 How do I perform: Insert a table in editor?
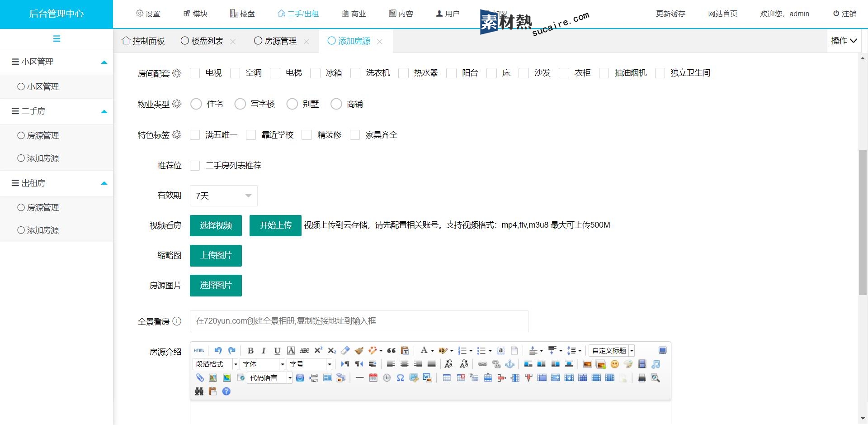click(x=447, y=378)
